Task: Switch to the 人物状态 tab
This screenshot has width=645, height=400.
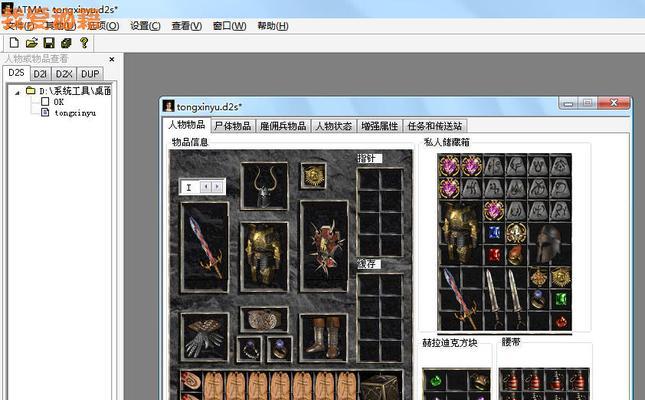Action: (333, 126)
